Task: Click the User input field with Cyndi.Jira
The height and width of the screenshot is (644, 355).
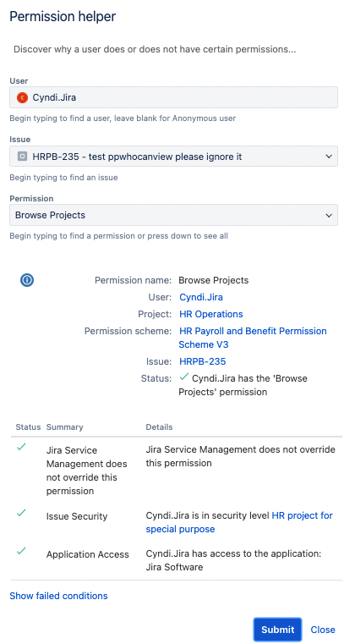Action: [173, 97]
